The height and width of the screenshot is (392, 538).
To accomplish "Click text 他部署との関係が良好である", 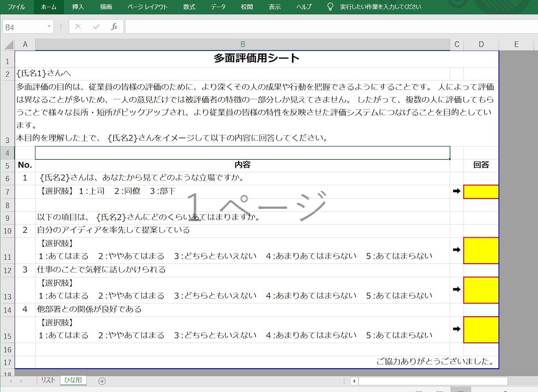I will click(90, 309).
